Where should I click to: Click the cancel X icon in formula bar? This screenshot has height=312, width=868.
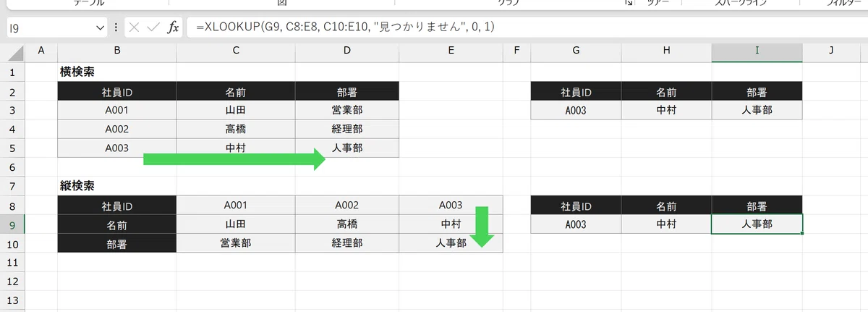(134, 28)
